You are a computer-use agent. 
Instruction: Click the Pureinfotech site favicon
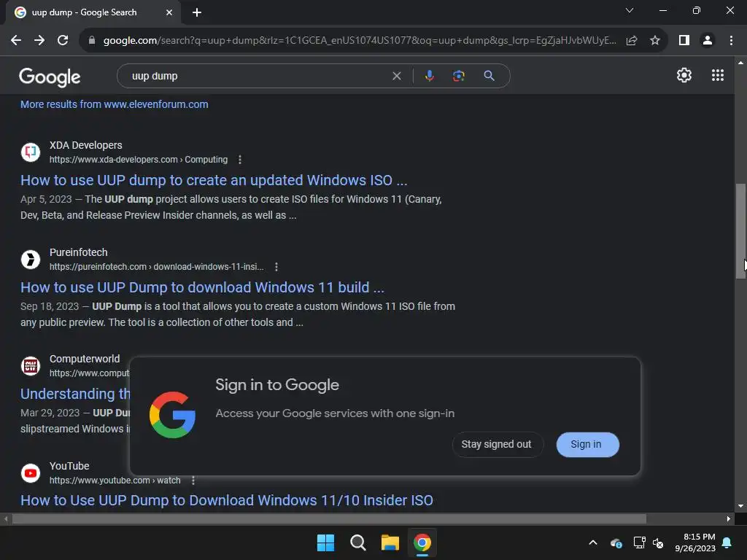(31, 259)
